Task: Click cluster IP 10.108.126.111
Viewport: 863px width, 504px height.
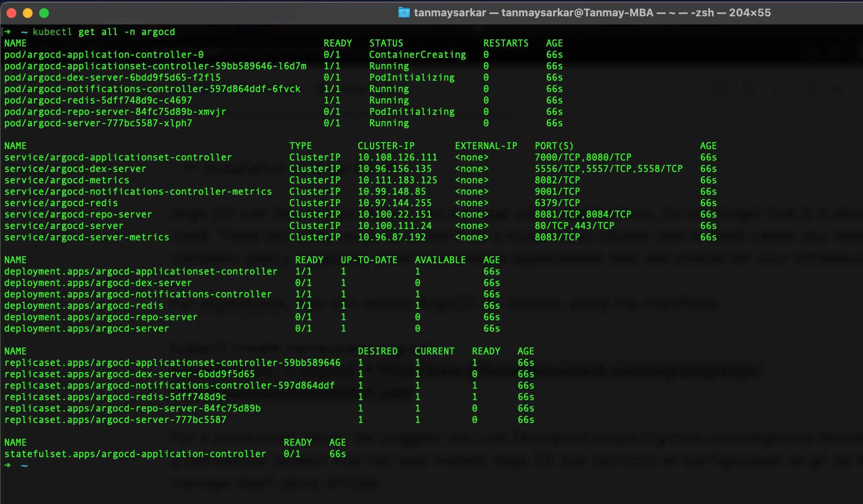Action: (397, 157)
